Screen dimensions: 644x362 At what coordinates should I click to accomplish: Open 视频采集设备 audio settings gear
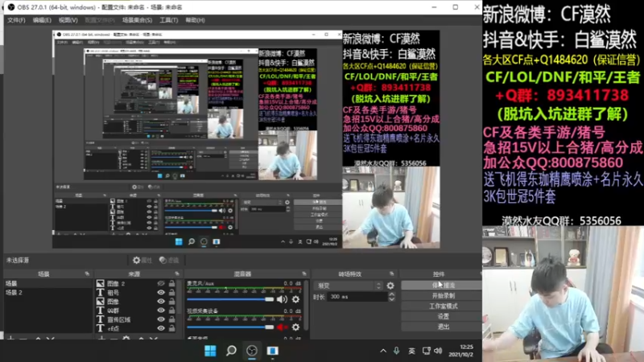tap(295, 327)
